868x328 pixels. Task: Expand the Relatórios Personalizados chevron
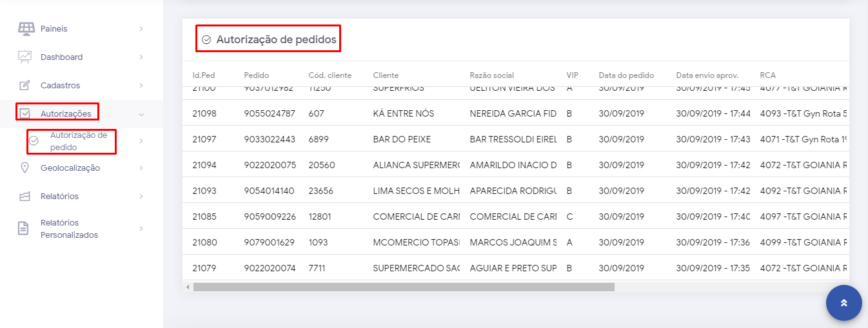coord(141,229)
